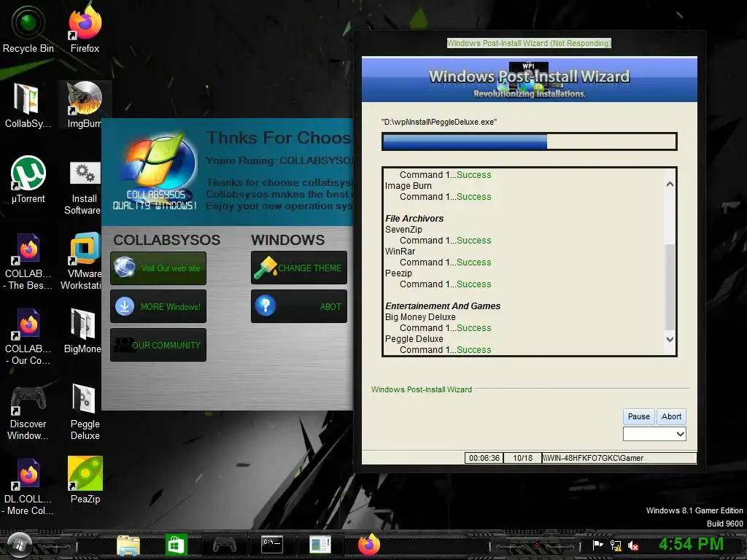Click the install log scrollbar thumb
This screenshot has width=747, height=560.
tap(670, 287)
